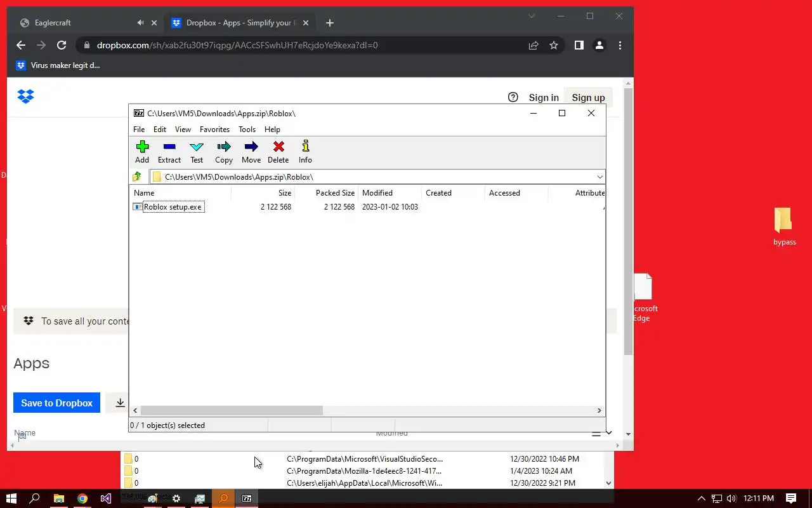The height and width of the screenshot is (508, 812).
Task: Open taskbar search magnifier
Action: (x=35, y=498)
